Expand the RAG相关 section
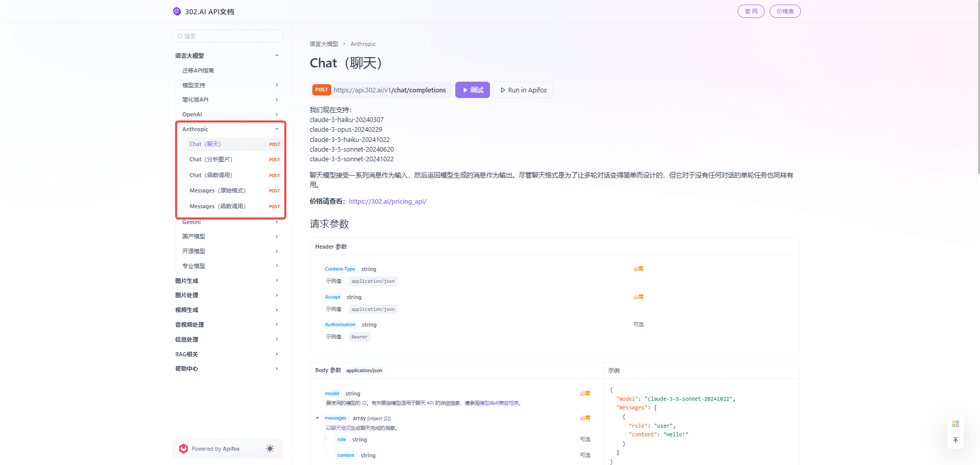The height and width of the screenshot is (465, 980). tap(277, 354)
